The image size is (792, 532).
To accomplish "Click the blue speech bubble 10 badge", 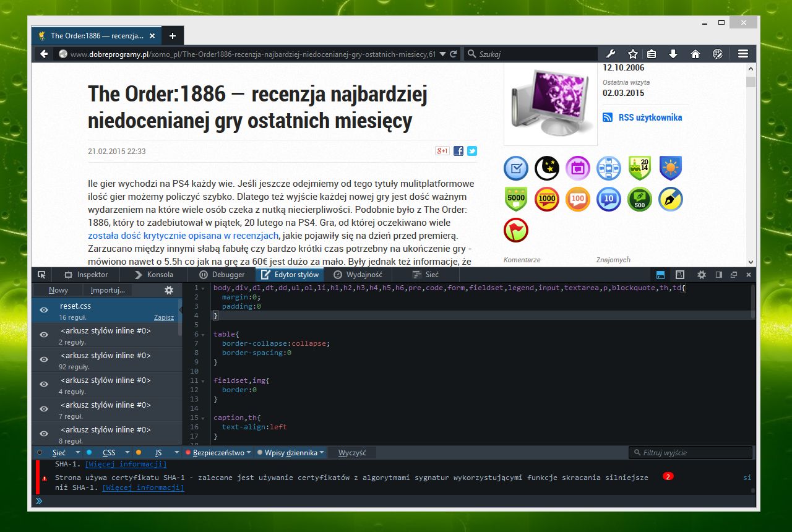I will 609,199.
